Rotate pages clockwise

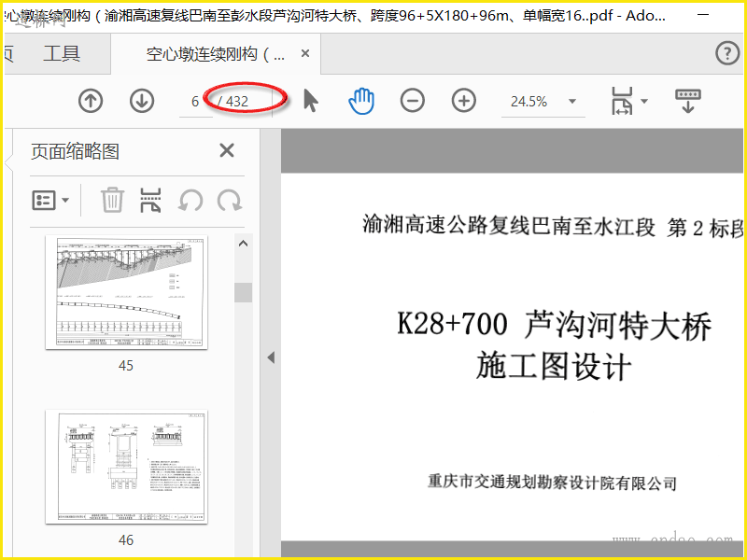230,200
